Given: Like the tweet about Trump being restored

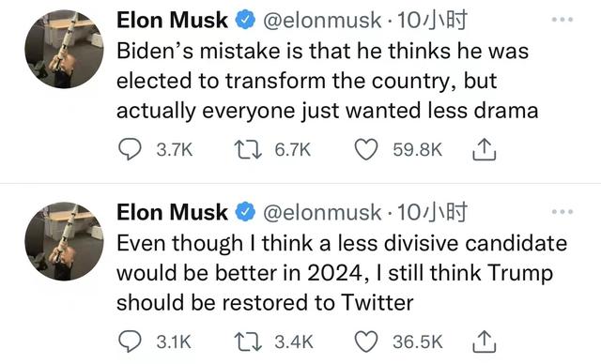Looking at the screenshot, I should pyautogui.click(x=366, y=341).
